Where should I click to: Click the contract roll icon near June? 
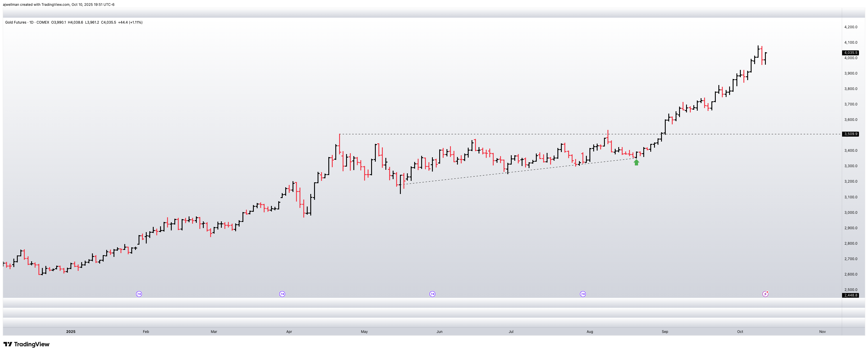(x=432, y=294)
